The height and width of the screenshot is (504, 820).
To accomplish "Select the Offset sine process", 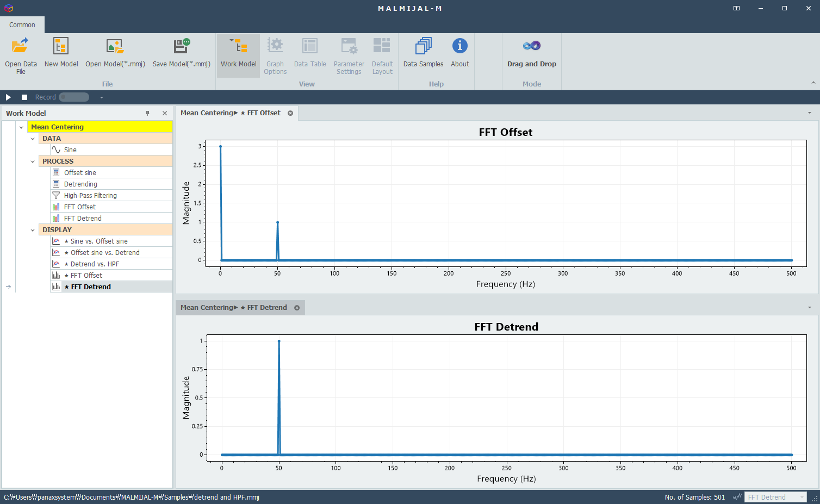I will [111, 172].
